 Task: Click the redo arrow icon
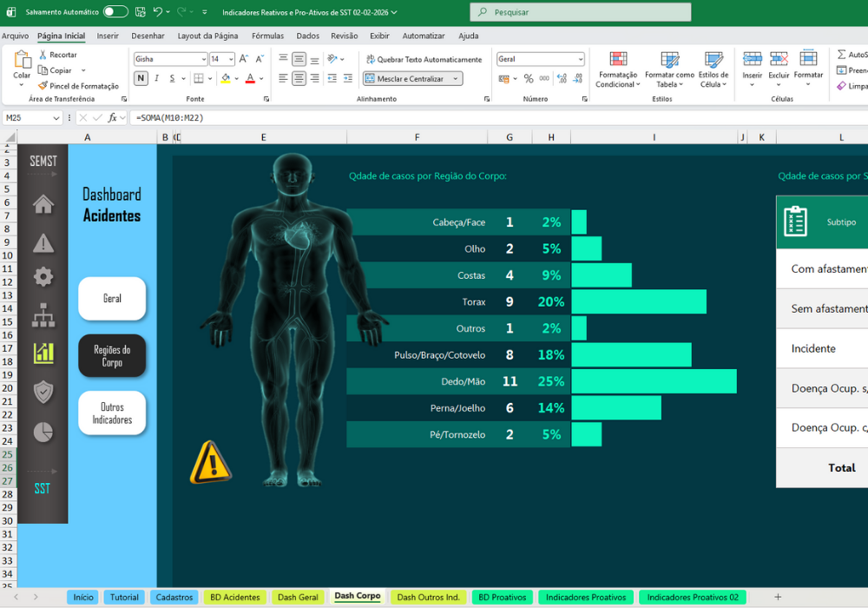coord(181,11)
